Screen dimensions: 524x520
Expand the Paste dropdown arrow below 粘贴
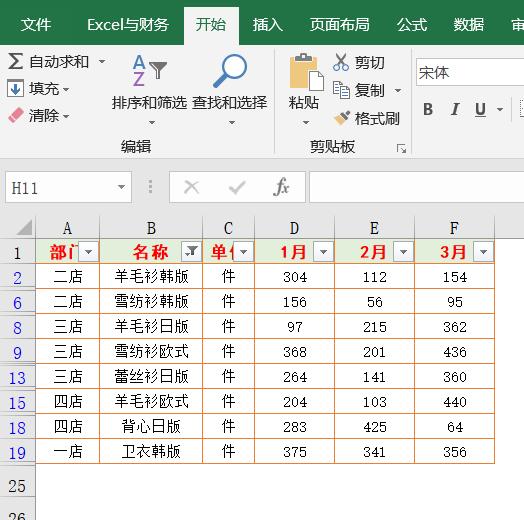click(x=305, y=123)
